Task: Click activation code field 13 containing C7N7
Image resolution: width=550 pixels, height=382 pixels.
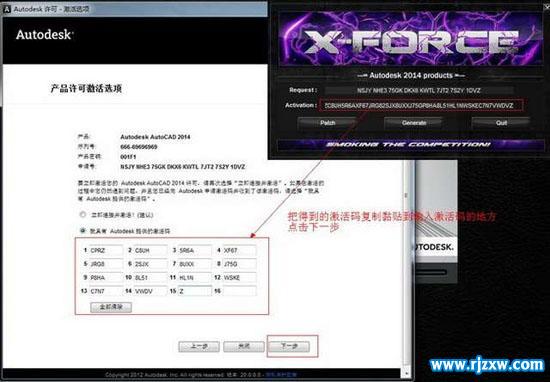Action: point(106,291)
